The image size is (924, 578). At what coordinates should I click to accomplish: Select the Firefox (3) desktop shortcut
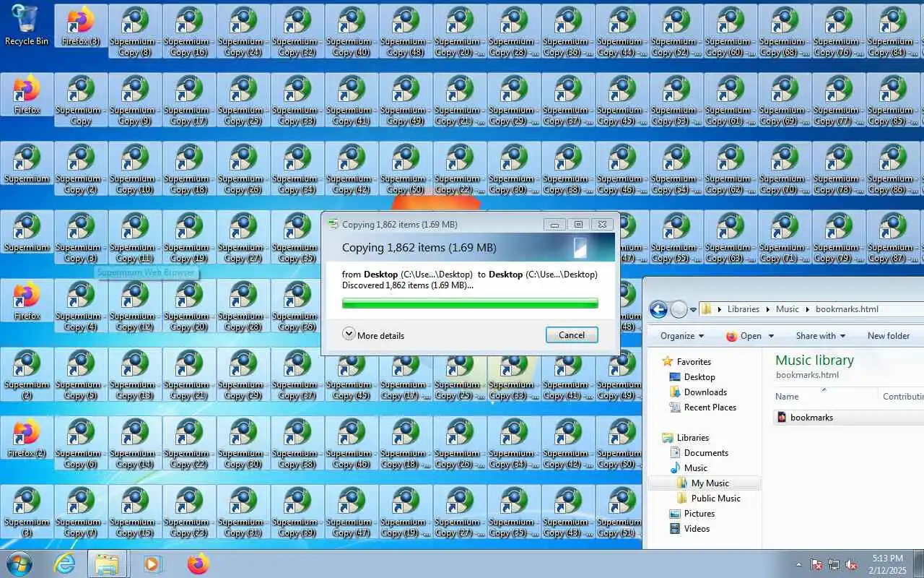pyautogui.click(x=81, y=26)
